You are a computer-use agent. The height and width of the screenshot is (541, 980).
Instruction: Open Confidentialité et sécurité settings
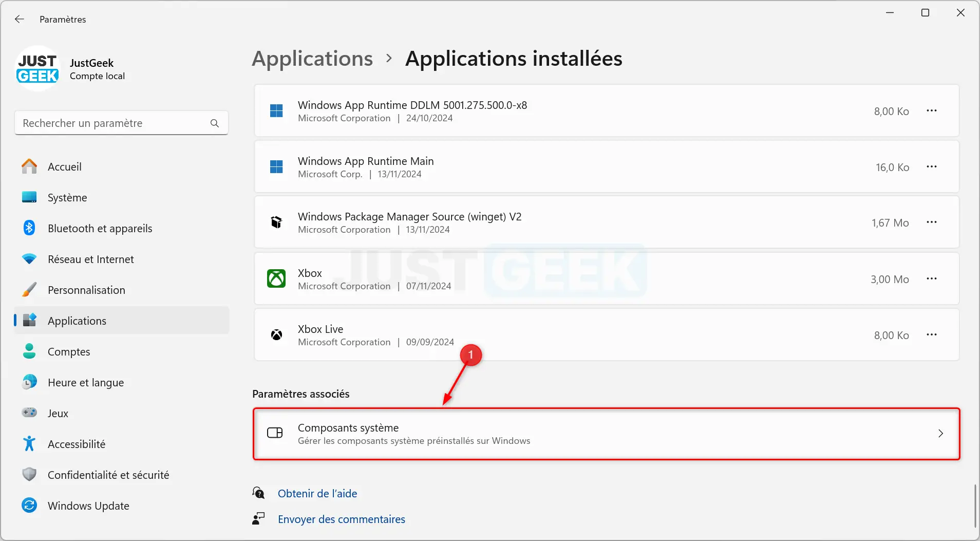[121, 475]
